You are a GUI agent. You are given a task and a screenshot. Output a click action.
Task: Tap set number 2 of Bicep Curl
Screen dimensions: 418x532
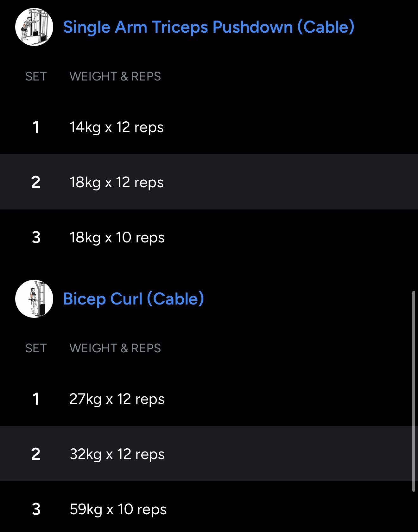pos(36,454)
